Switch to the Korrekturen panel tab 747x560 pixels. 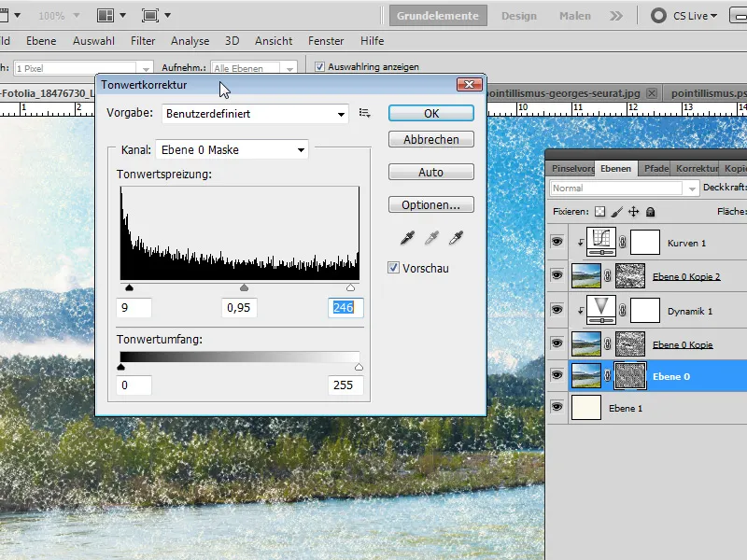[697, 169]
